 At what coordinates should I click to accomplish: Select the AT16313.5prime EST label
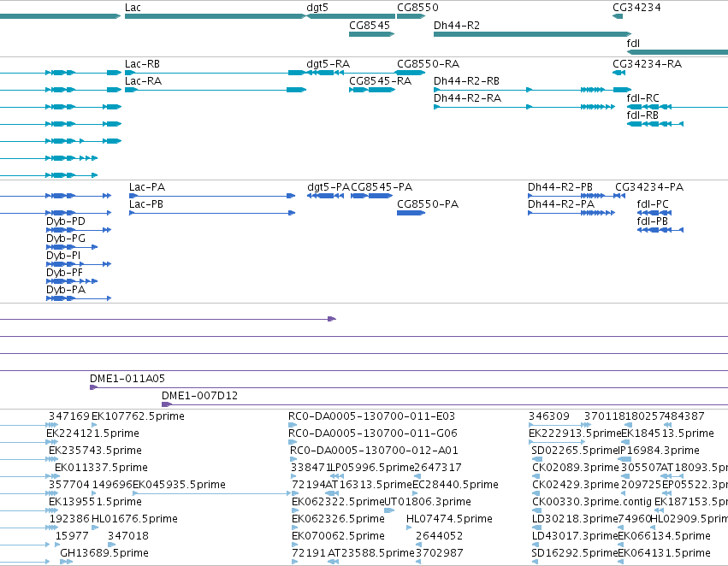[x=369, y=485]
